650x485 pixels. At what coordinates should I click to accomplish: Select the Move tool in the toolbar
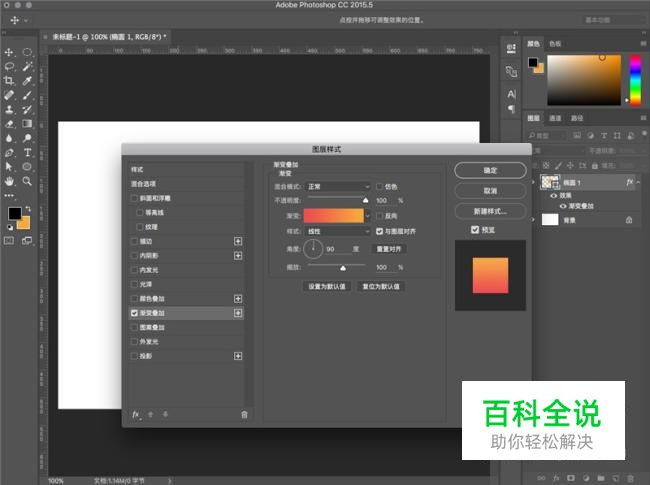pos(9,52)
